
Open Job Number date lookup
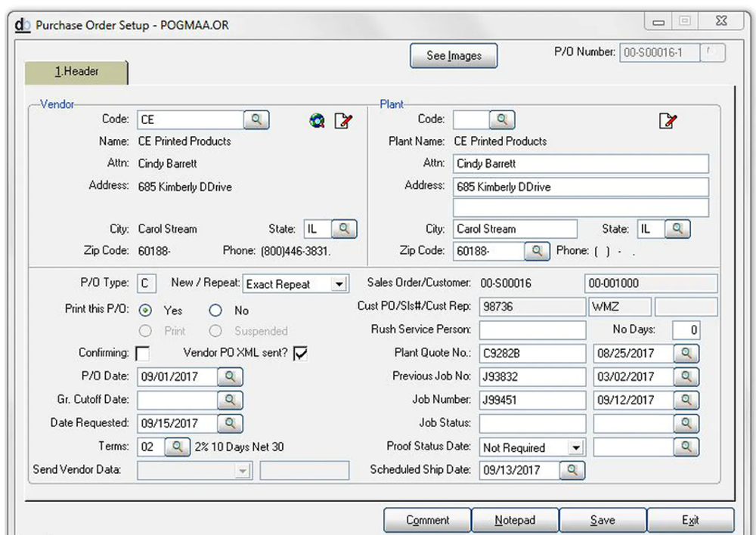click(686, 400)
